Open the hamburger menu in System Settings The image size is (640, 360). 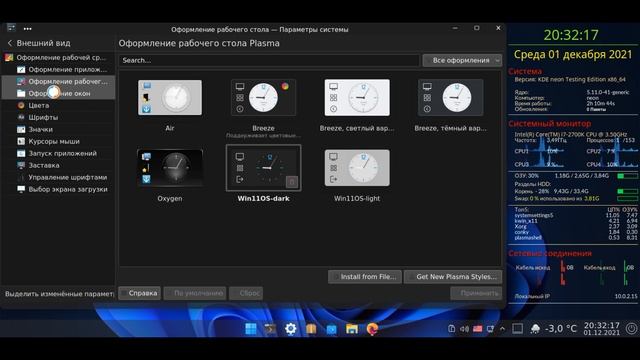point(27,29)
